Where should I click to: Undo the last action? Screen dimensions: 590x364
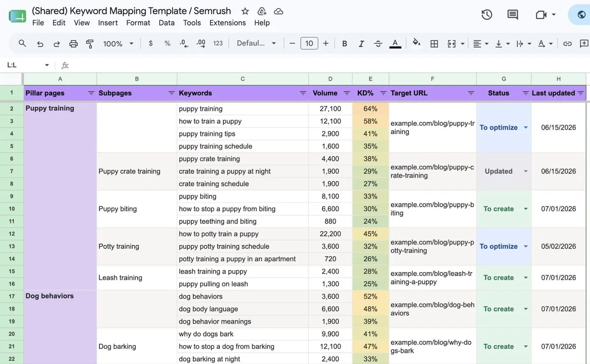40,44
